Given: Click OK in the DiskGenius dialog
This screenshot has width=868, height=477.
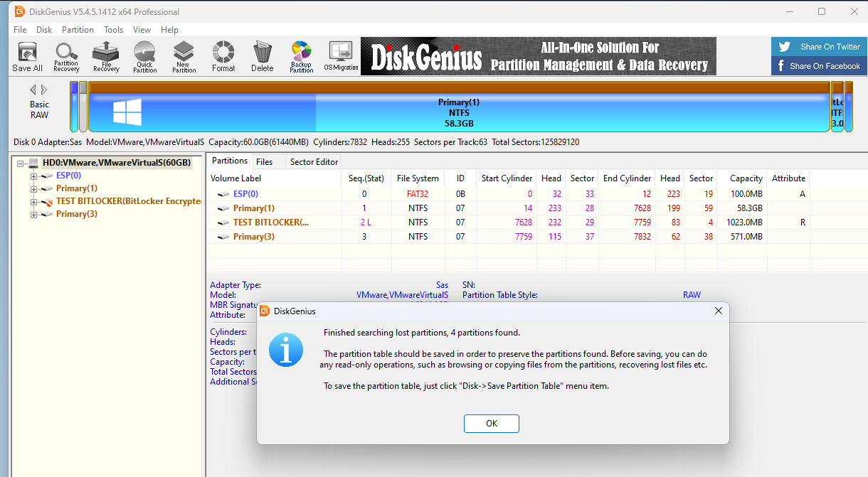Looking at the screenshot, I should point(492,423).
